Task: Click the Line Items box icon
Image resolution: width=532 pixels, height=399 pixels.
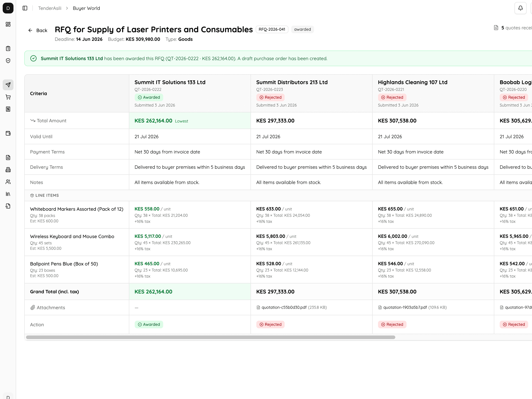Action: pos(32,195)
